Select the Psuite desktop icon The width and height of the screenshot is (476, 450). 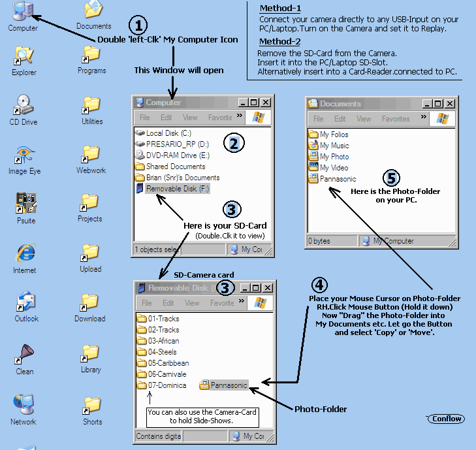pyautogui.click(x=25, y=206)
